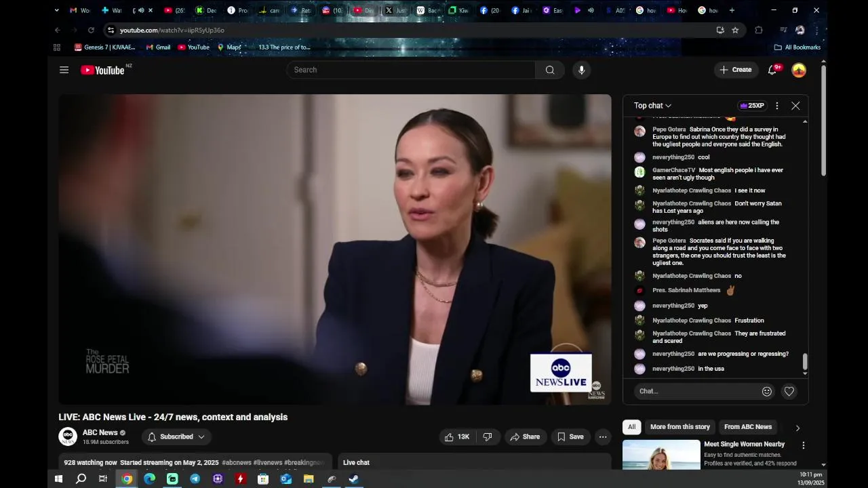
Task: Open the Chrome three-dot menu
Action: [x=817, y=30]
